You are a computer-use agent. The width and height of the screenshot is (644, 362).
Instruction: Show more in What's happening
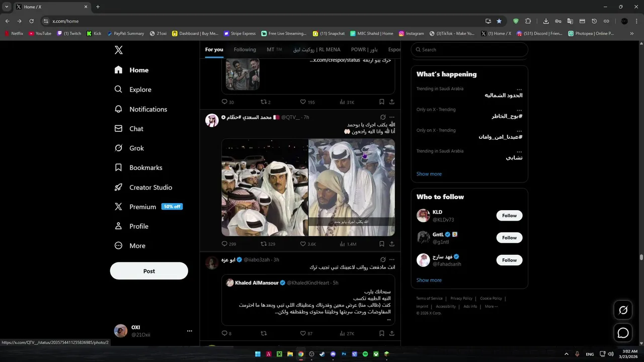coord(429,174)
